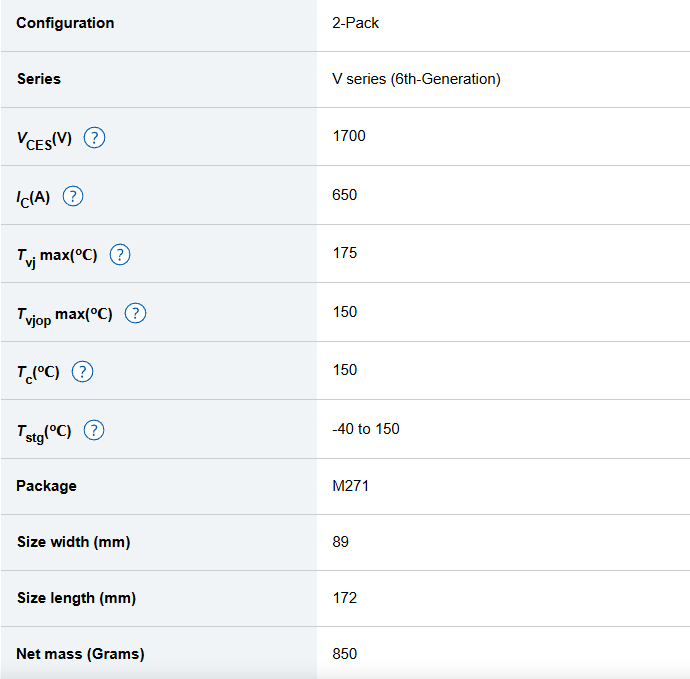Click the question mark beside Tvj max

[120, 254]
